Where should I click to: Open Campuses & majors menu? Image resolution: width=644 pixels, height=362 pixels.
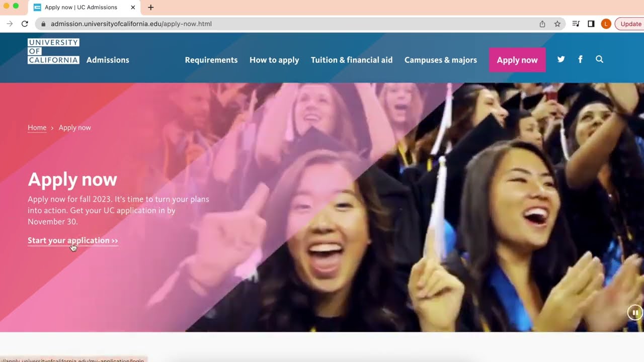coord(441,60)
